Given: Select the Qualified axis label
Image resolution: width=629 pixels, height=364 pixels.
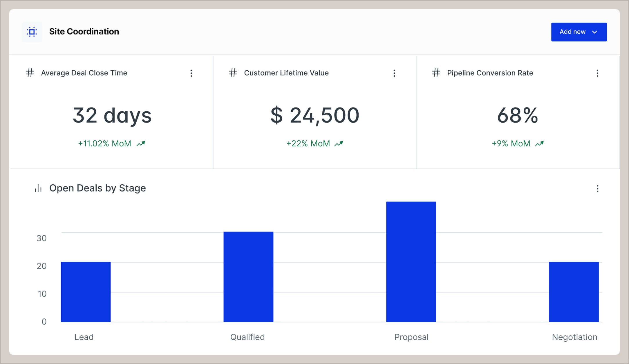Looking at the screenshot, I should click(x=247, y=337).
